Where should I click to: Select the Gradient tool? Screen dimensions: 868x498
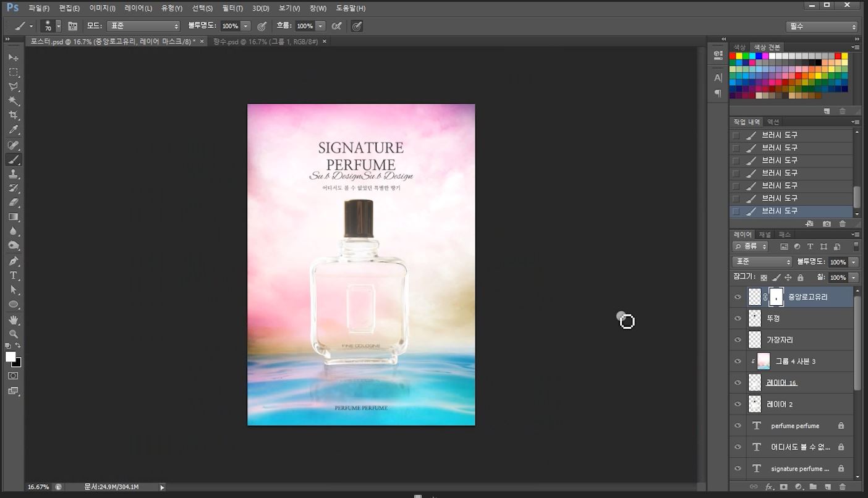pos(14,217)
